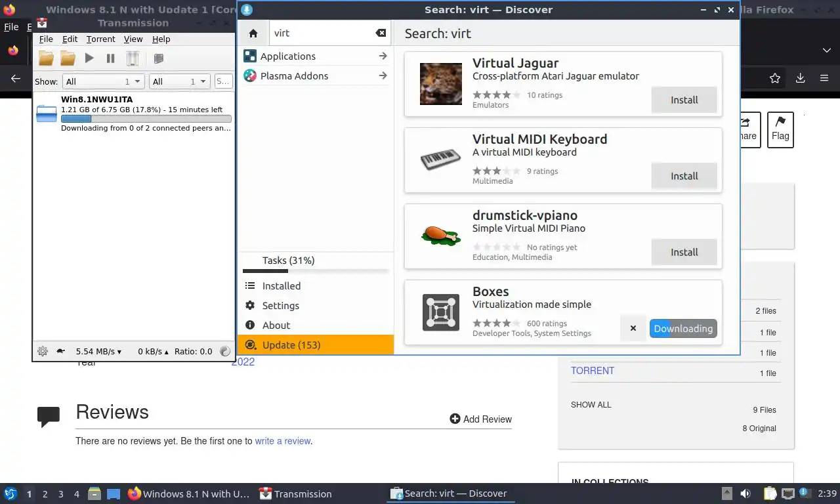Click 'write a review' link

283,441
